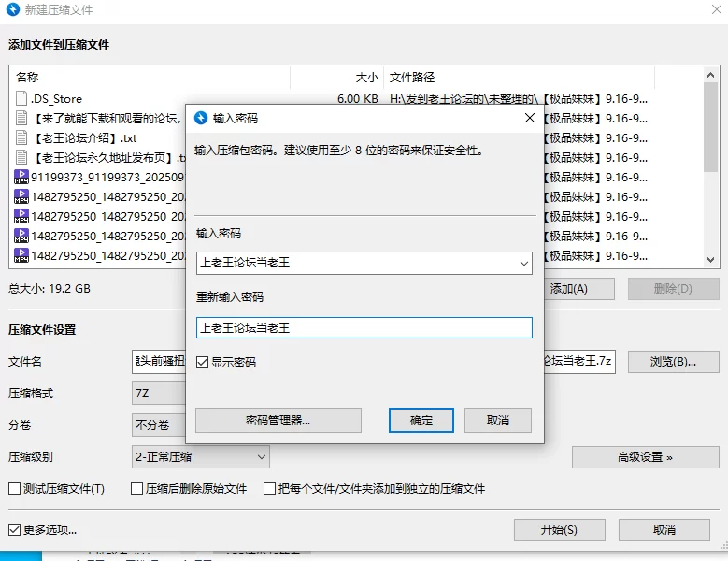
Task: Select the 6.00 KB size cell
Action: pos(358,99)
